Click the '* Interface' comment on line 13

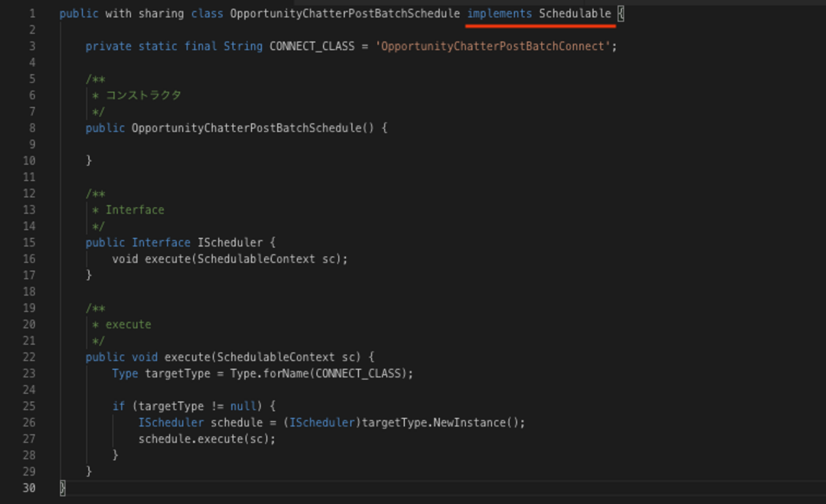128,210
